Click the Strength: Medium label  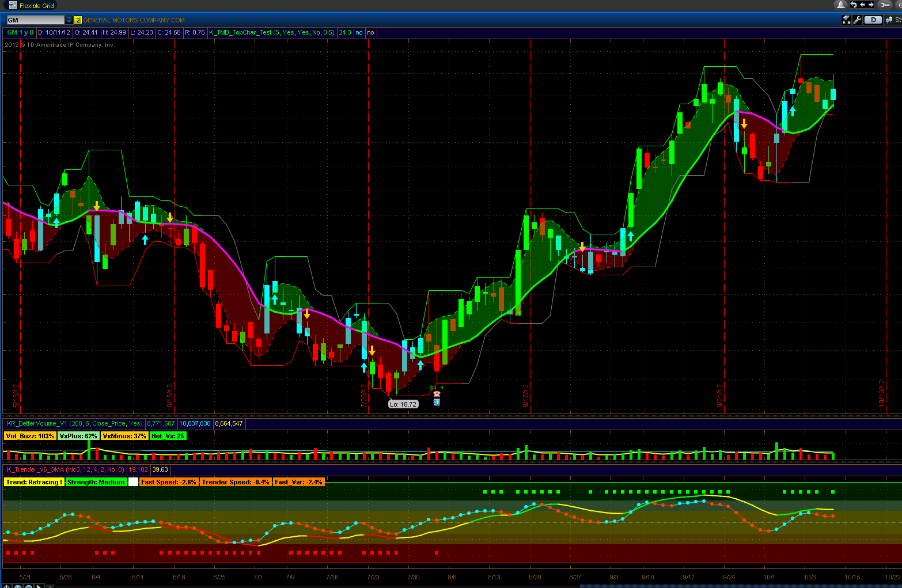pyautogui.click(x=96, y=482)
